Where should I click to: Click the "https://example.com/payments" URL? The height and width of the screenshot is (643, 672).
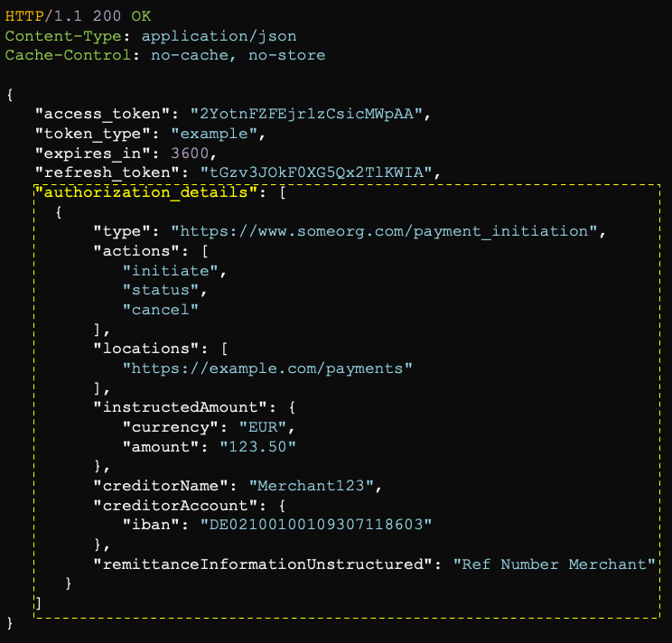267,368
